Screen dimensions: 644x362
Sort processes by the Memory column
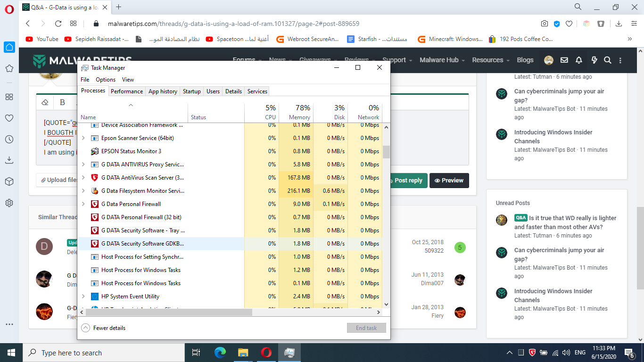(296, 113)
